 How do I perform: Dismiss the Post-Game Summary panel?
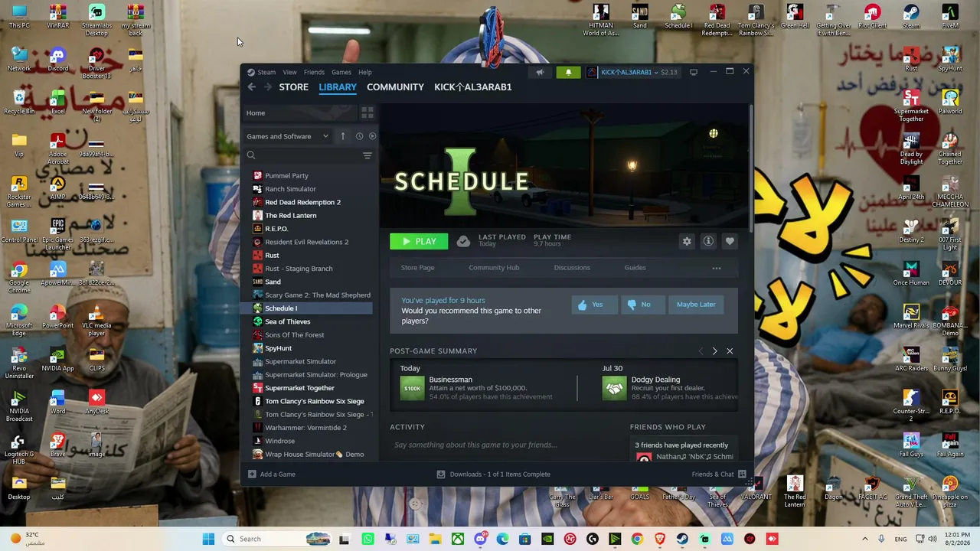(x=730, y=351)
